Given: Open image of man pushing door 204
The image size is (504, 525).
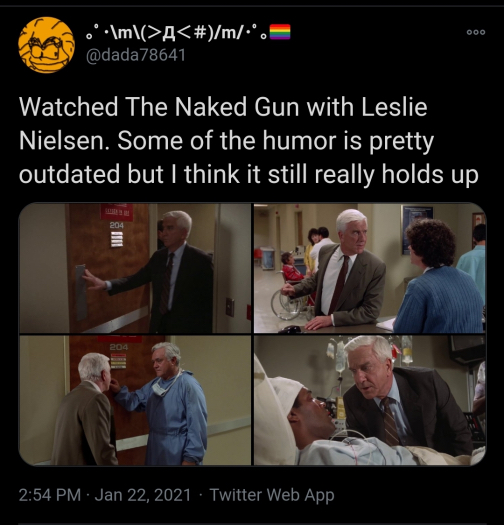Looking at the screenshot, I should pos(135,268).
